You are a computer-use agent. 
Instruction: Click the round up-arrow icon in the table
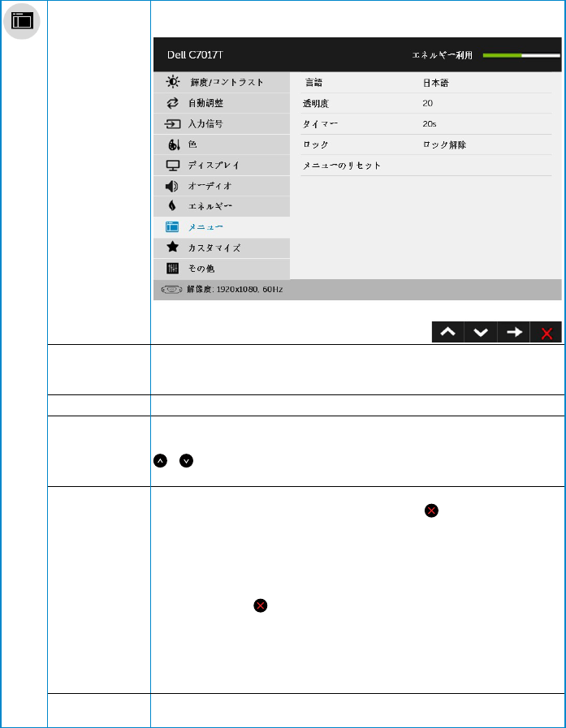(x=160, y=460)
